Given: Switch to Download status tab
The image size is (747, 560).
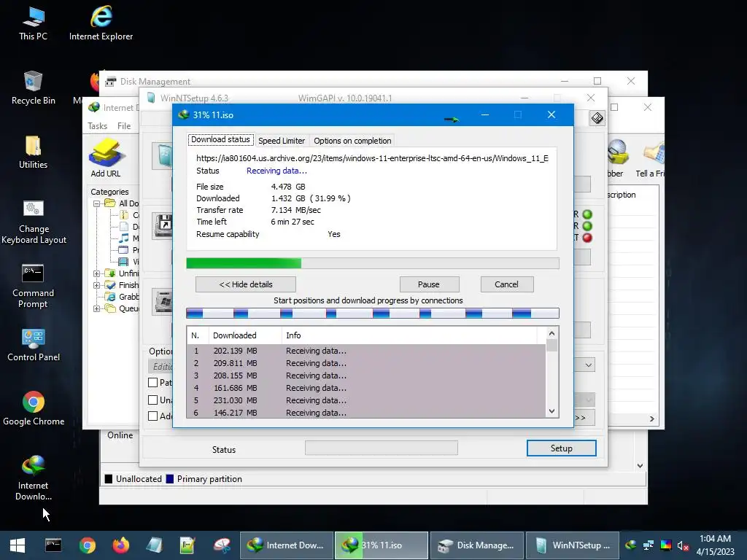Looking at the screenshot, I should pos(220,139).
